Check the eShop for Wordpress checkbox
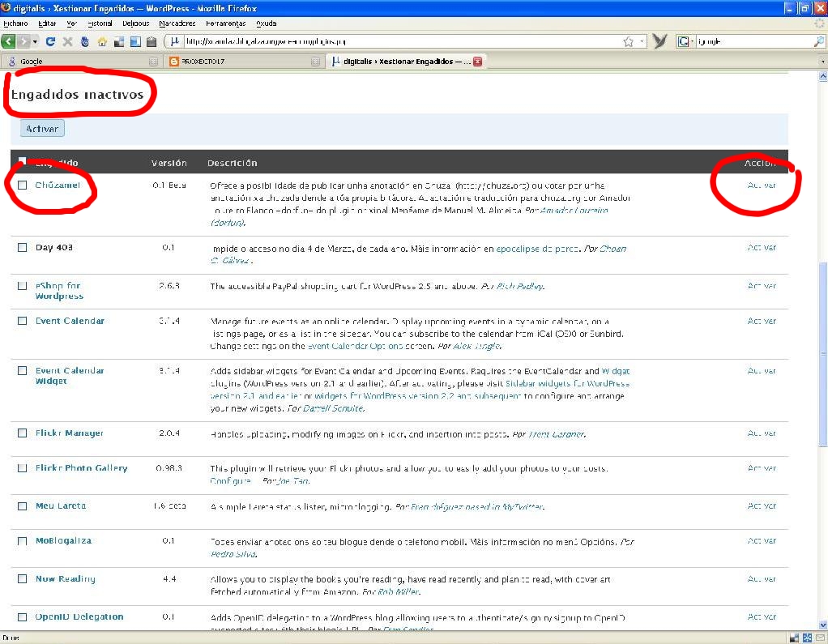 click(x=22, y=286)
